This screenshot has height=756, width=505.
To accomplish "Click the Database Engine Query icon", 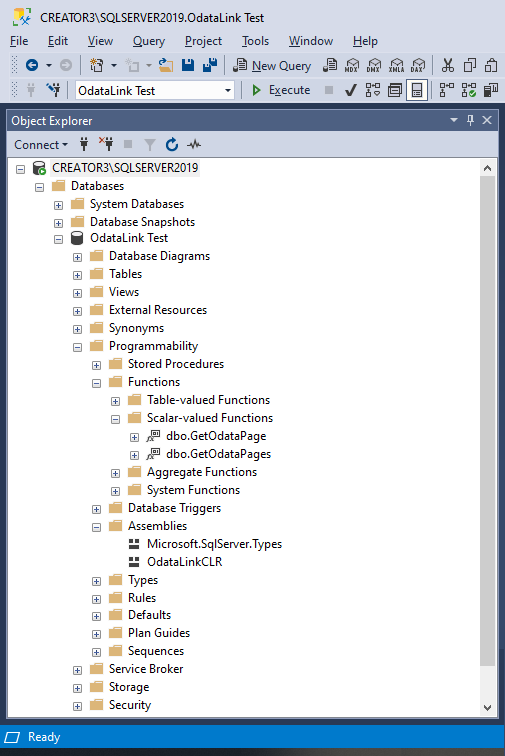I will (330, 65).
